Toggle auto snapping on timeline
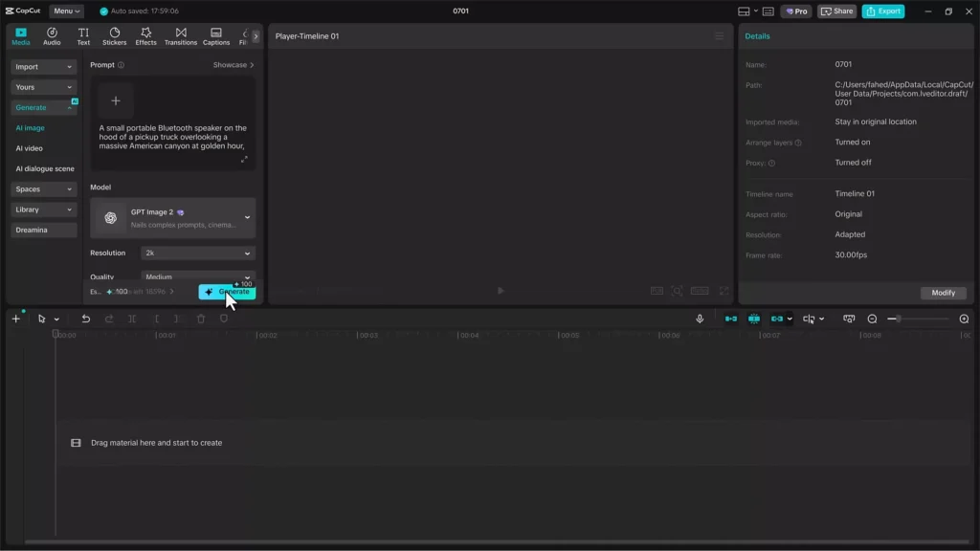Viewport: 980px width, 551px height. [754, 319]
